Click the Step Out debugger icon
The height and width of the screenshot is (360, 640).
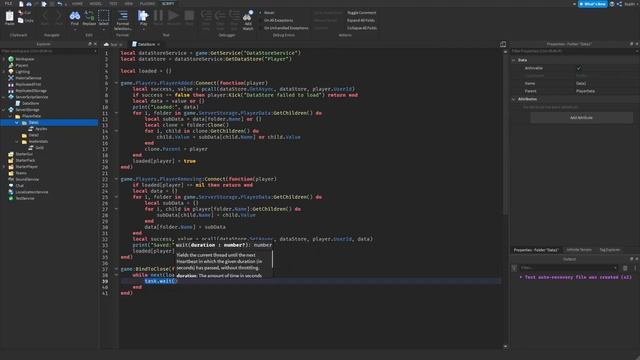tap(234, 16)
